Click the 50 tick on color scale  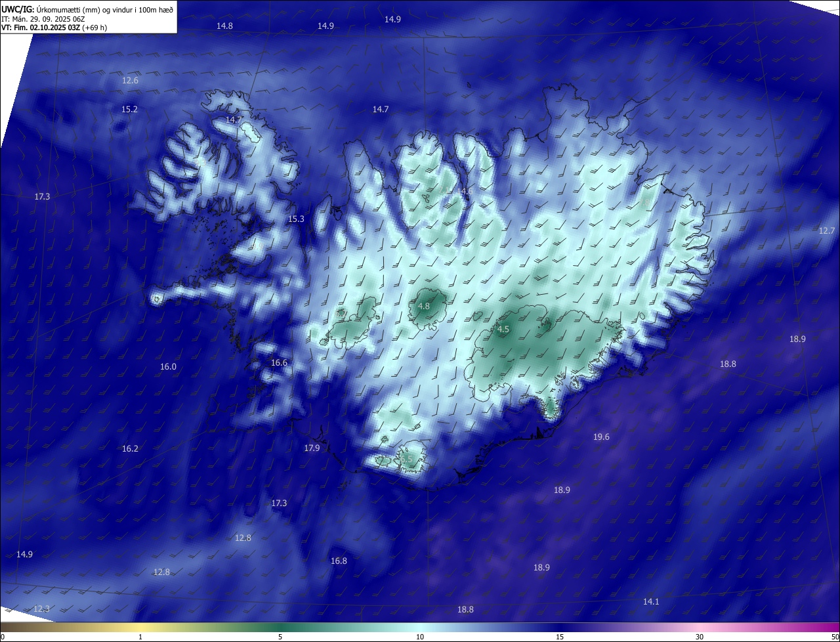point(835,637)
